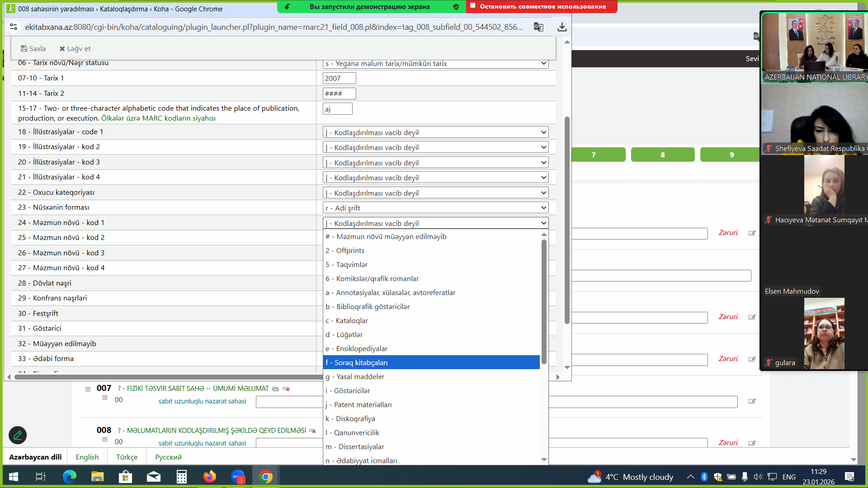Click the site settings icon left of URL
The height and width of the screenshot is (488, 868).
click(14, 27)
